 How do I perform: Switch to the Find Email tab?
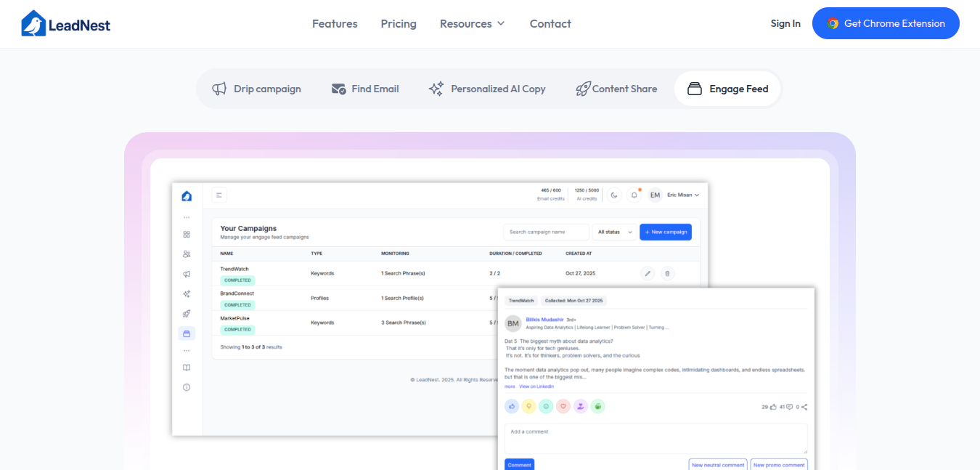click(365, 88)
